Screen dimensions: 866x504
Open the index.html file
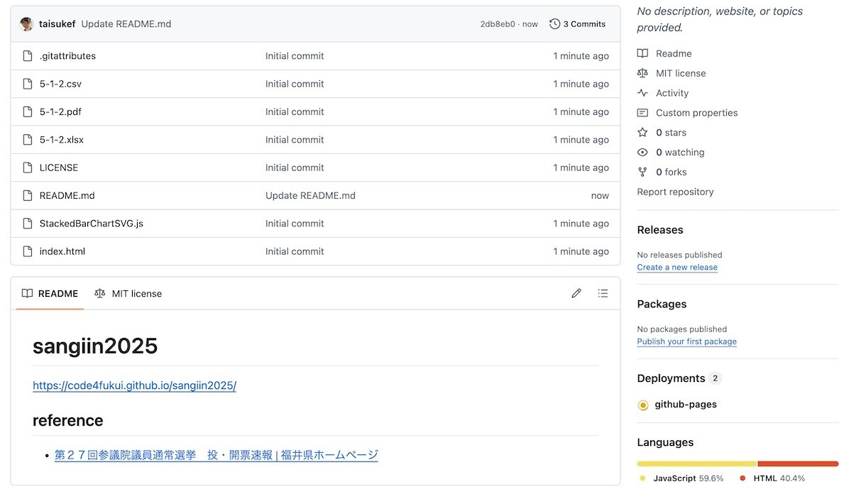pyautogui.click(x=62, y=251)
